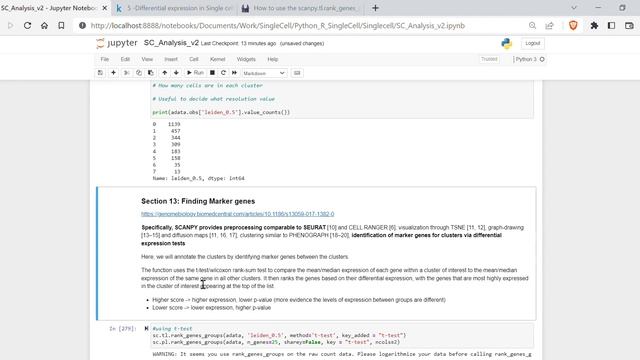This screenshot has width=640, height=360.
Task: Restart kernel and run all cells icon
Action: 234,73
